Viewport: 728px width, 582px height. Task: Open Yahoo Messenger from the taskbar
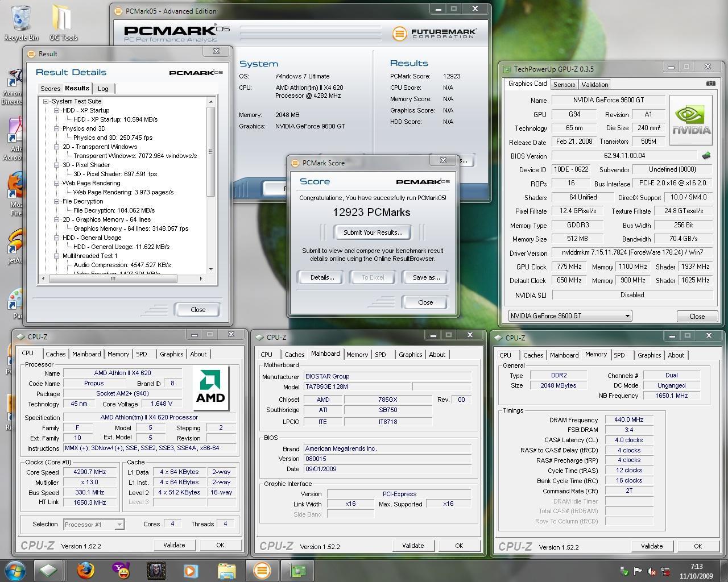pyautogui.click(x=121, y=570)
